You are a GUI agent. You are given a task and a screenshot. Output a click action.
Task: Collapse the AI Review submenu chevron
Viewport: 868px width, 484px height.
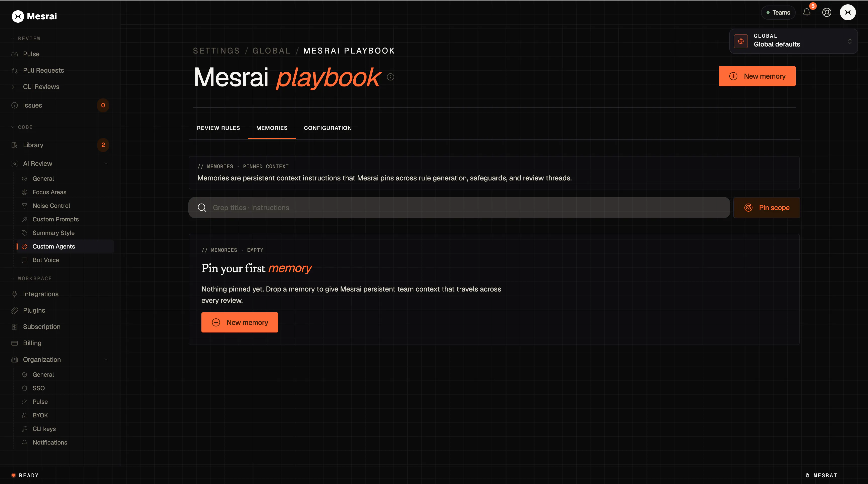[x=106, y=164]
